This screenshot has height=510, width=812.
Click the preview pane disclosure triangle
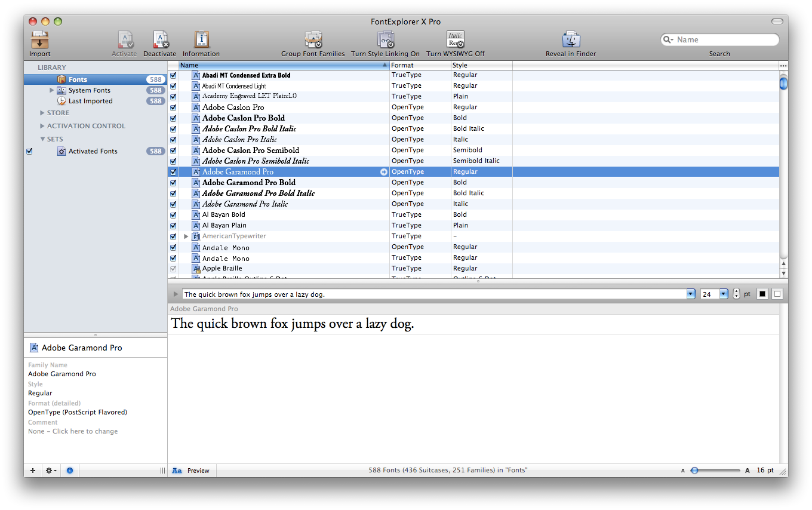(x=176, y=294)
